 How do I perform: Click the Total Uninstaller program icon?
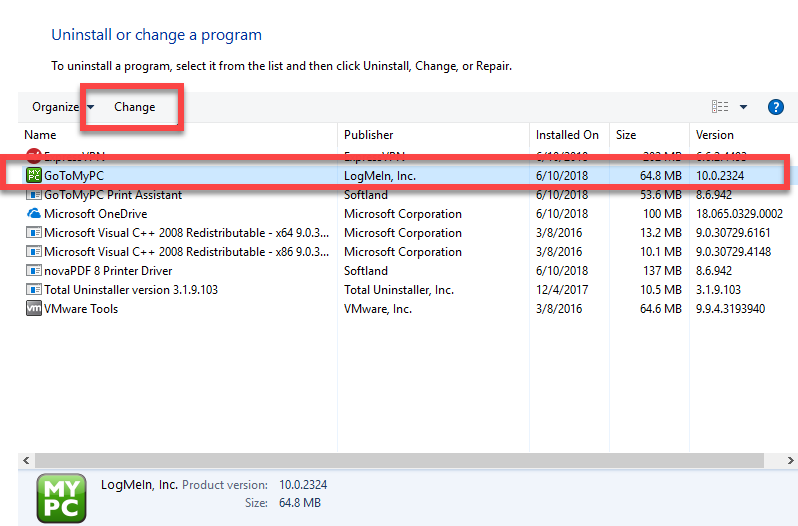coord(34,289)
